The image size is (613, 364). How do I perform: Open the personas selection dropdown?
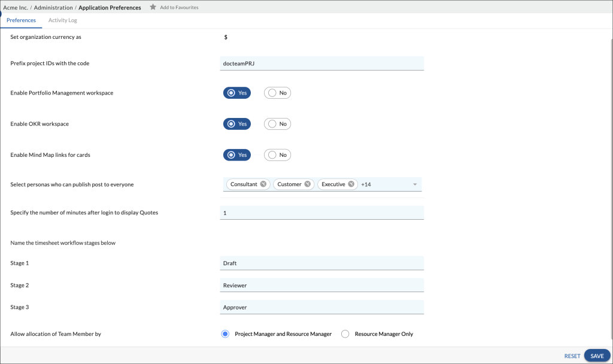coord(414,184)
